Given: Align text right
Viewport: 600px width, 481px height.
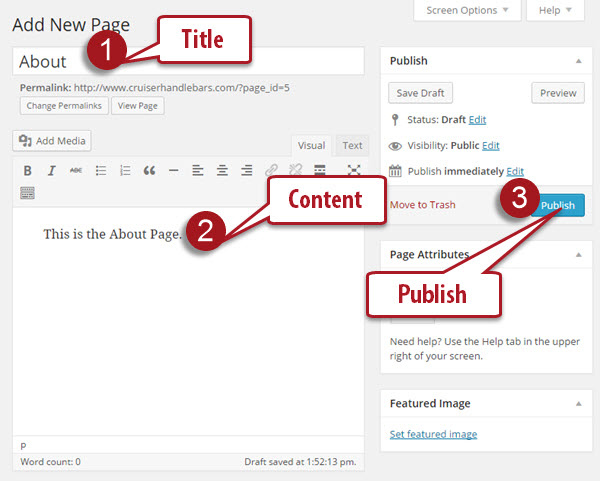Looking at the screenshot, I should click(247, 171).
